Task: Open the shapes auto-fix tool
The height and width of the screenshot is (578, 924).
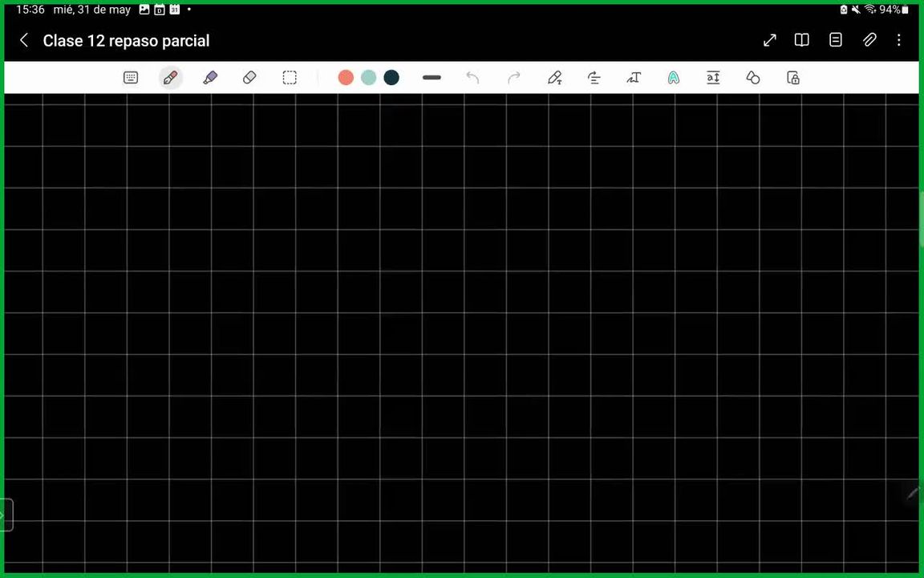Action: tap(753, 78)
